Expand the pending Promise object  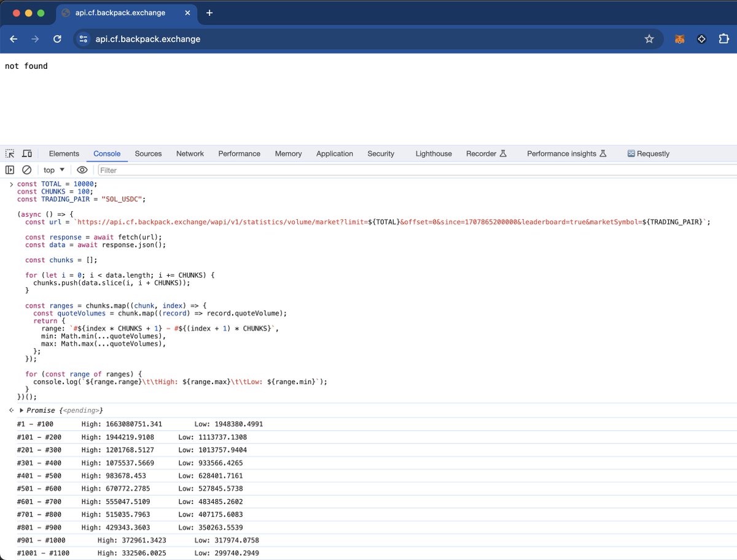point(23,410)
